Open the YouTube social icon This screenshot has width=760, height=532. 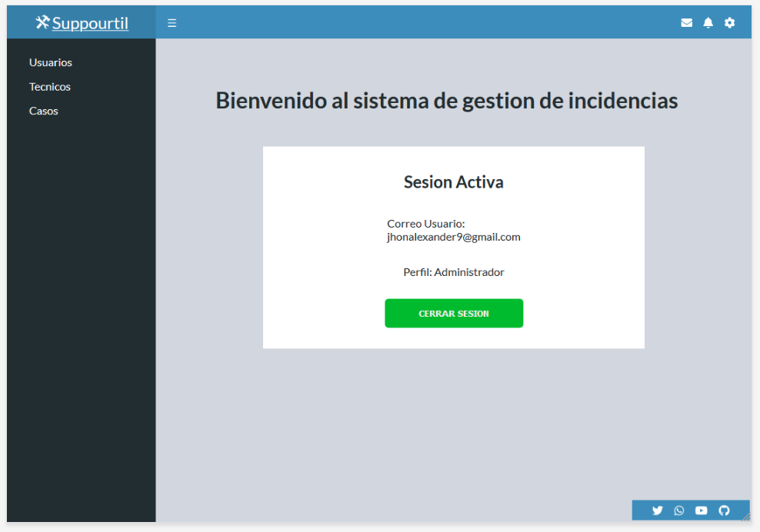tap(701, 510)
